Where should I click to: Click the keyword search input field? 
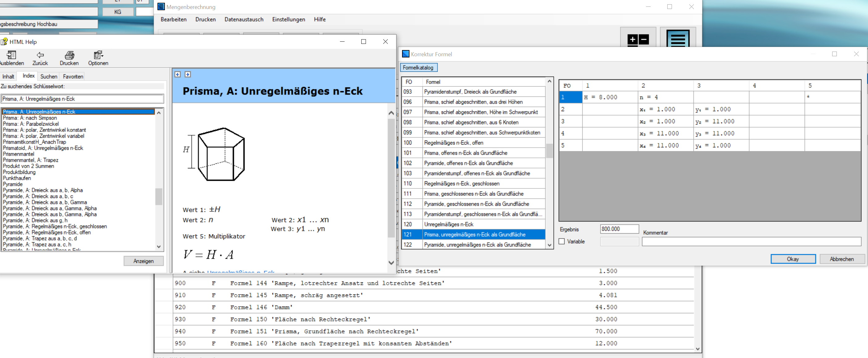pos(82,99)
